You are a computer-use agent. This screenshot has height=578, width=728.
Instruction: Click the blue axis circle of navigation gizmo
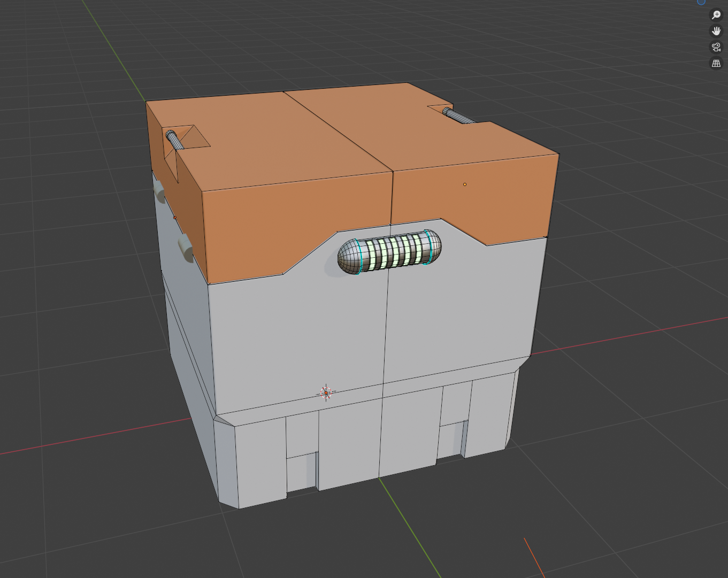tap(701, 2)
